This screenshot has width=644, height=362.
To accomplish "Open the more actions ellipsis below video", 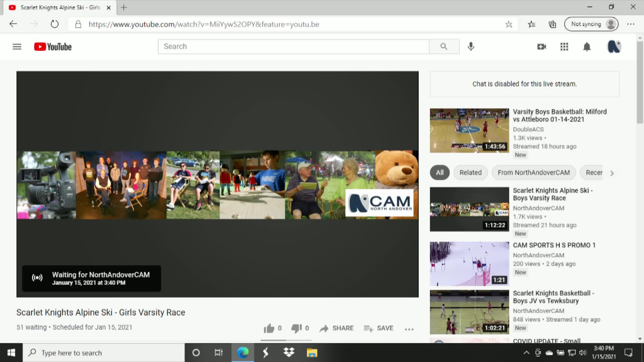I will [x=409, y=329].
